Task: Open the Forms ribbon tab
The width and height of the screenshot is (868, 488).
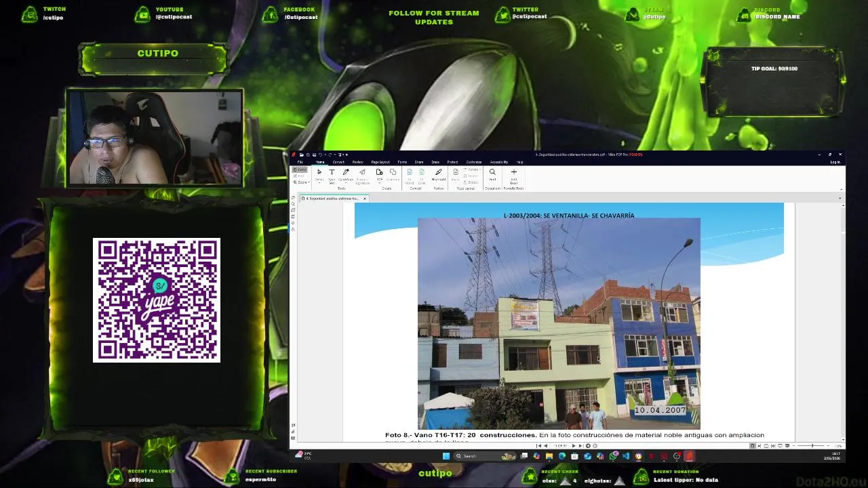Action: pyautogui.click(x=402, y=162)
